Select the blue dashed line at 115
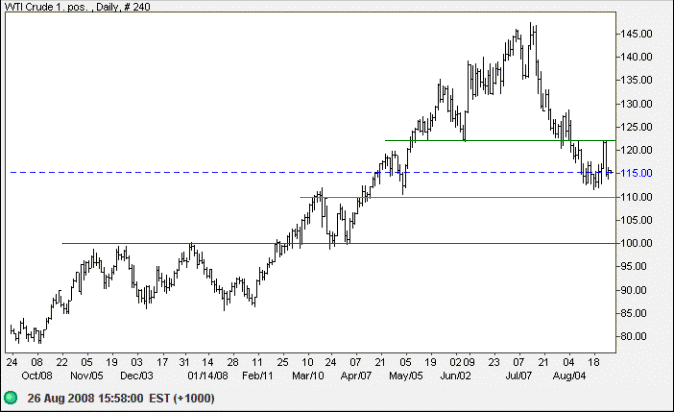The height and width of the screenshot is (412, 674). point(313,172)
